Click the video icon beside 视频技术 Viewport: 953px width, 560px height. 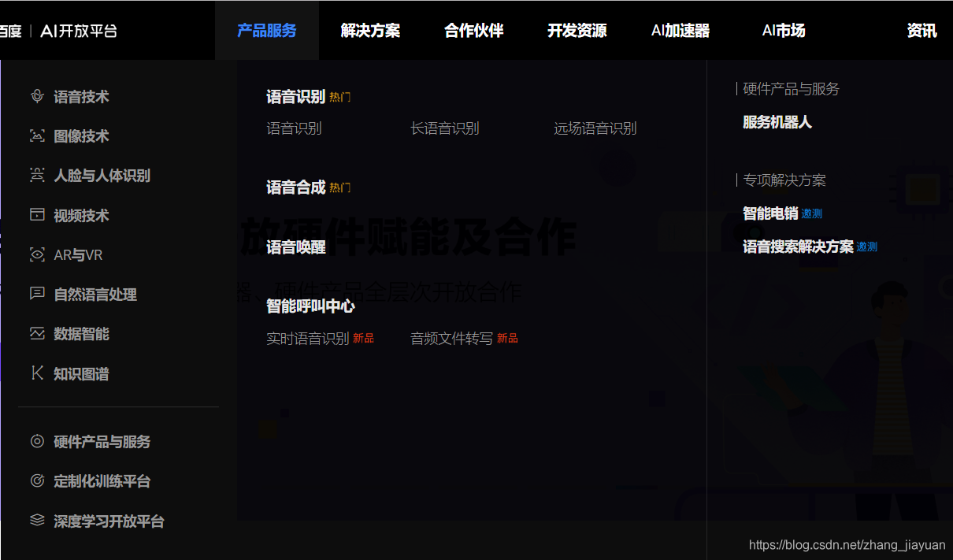point(37,215)
